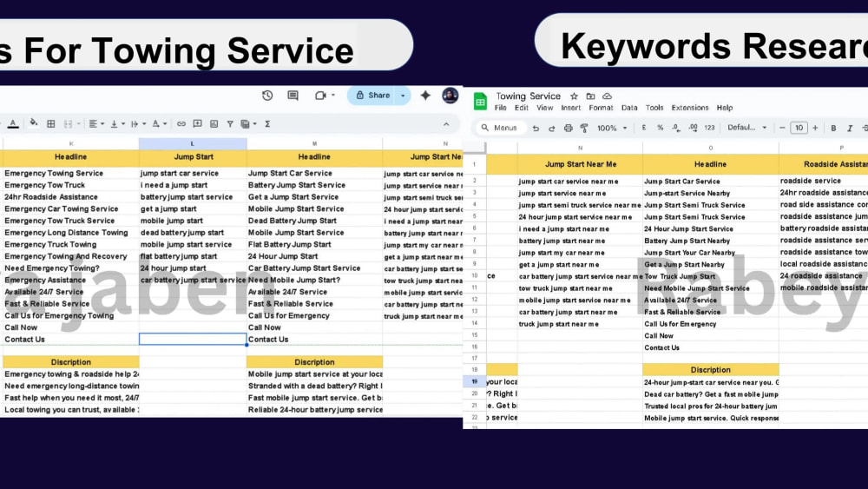
Task: Format as percent
Action: click(660, 128)
